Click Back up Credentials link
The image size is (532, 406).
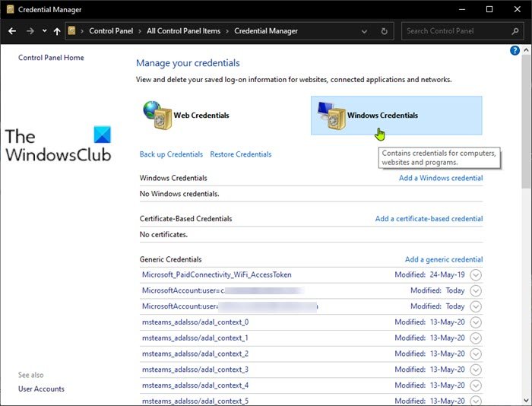171,154
